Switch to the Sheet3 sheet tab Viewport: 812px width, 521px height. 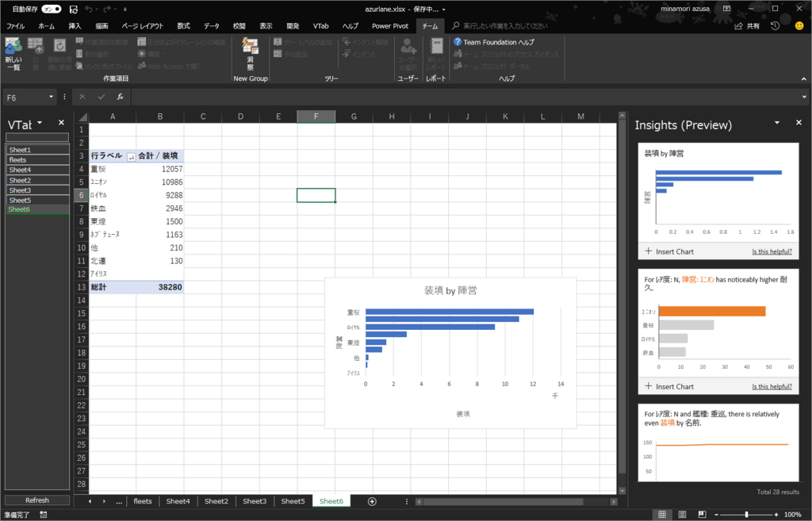point(255,501)
